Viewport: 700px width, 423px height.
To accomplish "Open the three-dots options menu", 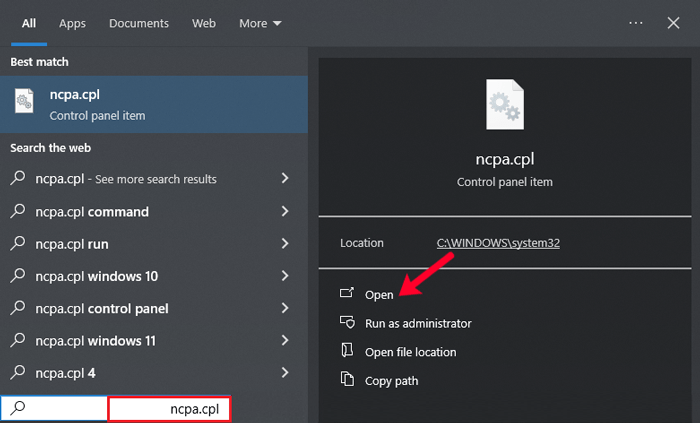I will tap(636, 23).
